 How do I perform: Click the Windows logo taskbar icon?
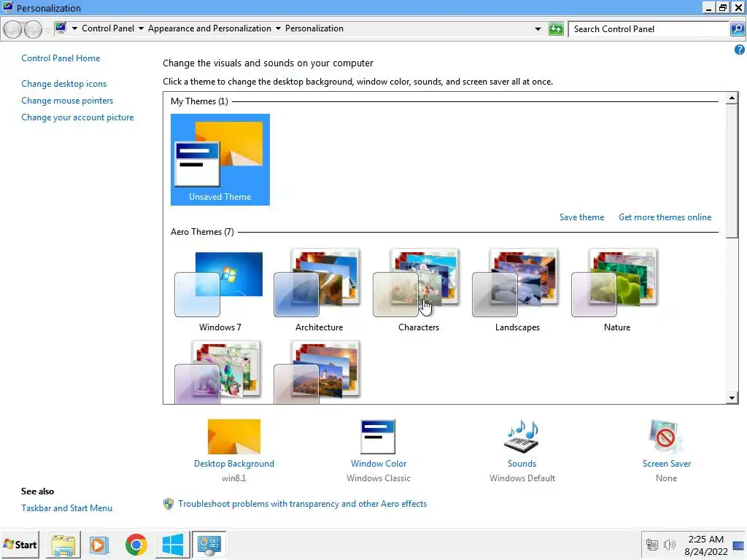coord(172,545)
